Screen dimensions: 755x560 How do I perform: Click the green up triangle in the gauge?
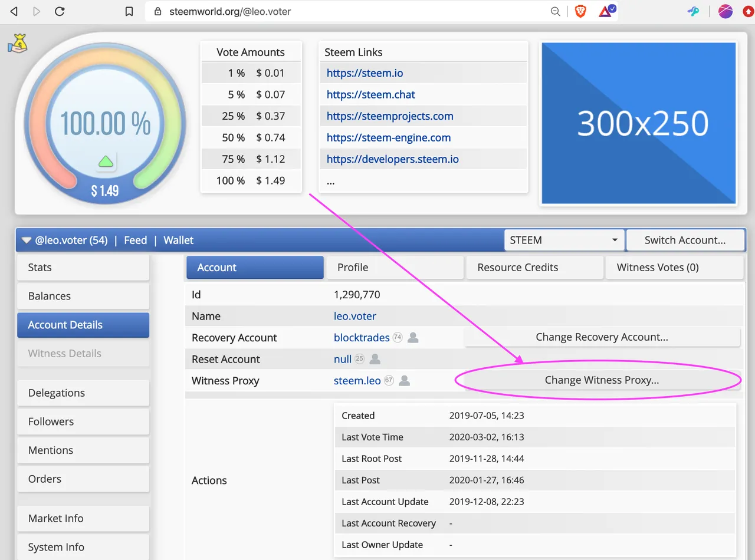pyautogui.click(x=106, y=161)
